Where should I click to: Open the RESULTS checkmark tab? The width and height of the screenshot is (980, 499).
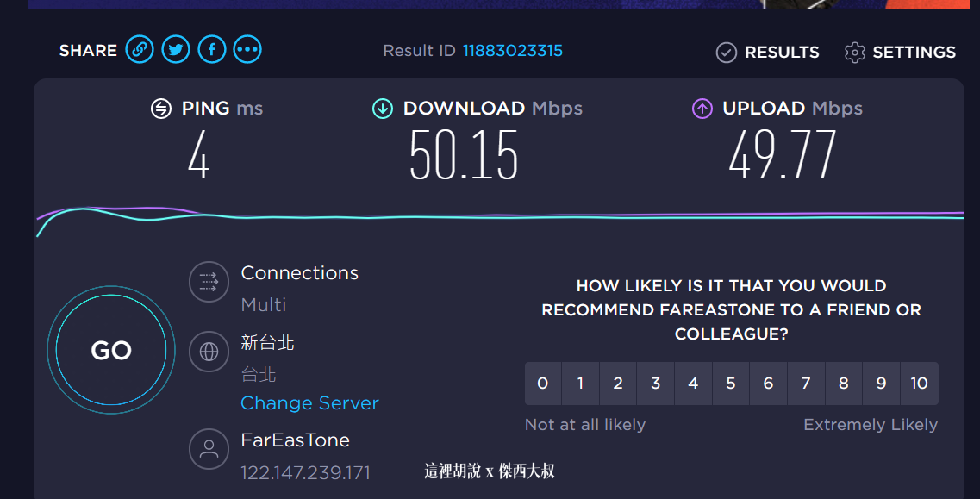[x=767, y=53]
